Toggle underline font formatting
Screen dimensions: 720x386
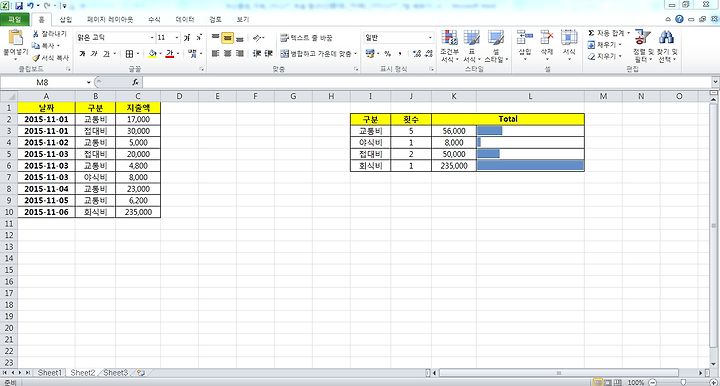pos(106,54)
